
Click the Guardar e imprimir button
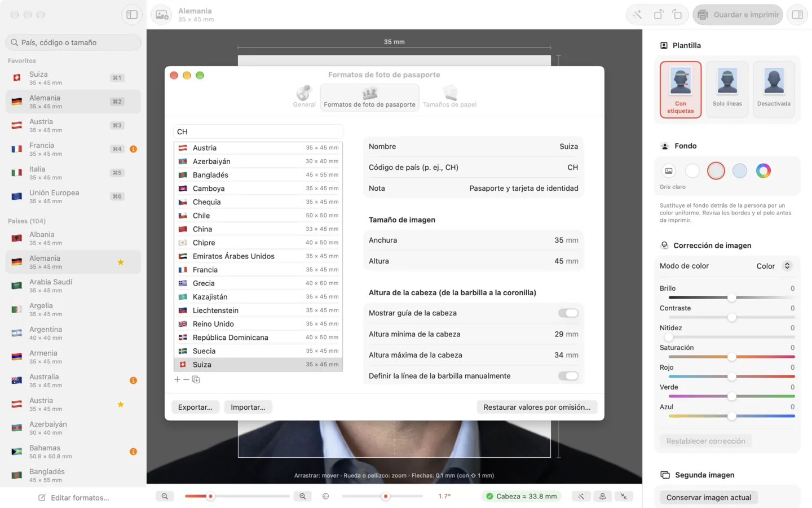(x=738, y=15)
